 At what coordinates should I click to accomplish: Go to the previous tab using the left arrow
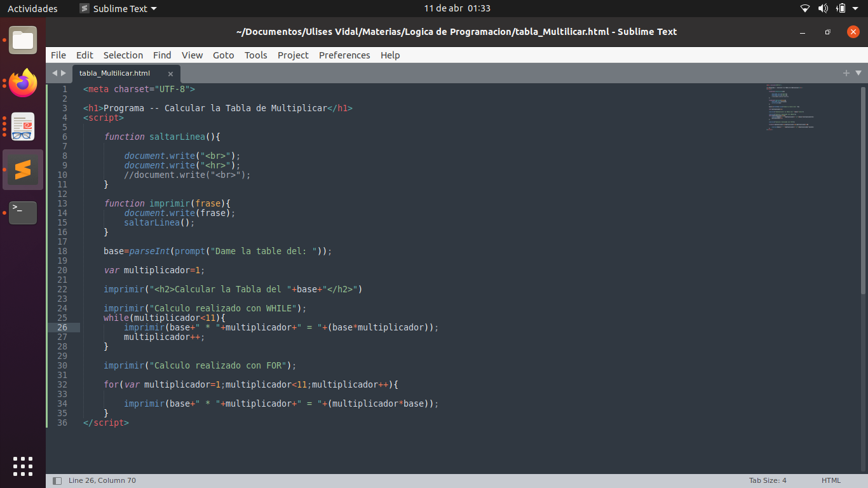pos(55,73)
